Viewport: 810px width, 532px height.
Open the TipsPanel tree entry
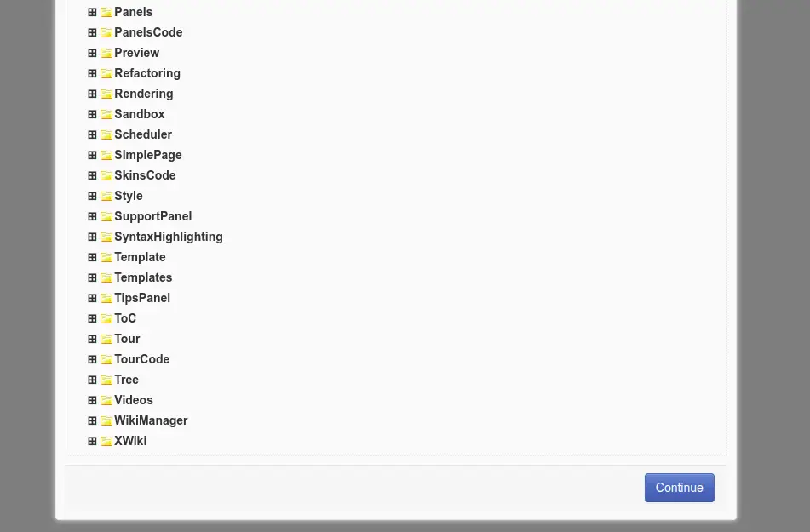click(142, 298)
